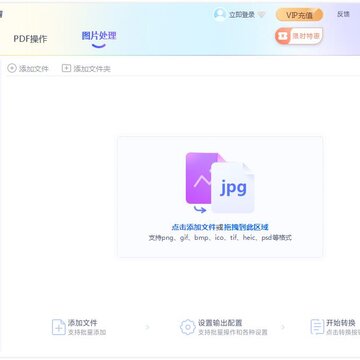This screenshot has height=360, width=360.
Task: Open the 反馈 feedback link
Action: (x=343, y=14)
